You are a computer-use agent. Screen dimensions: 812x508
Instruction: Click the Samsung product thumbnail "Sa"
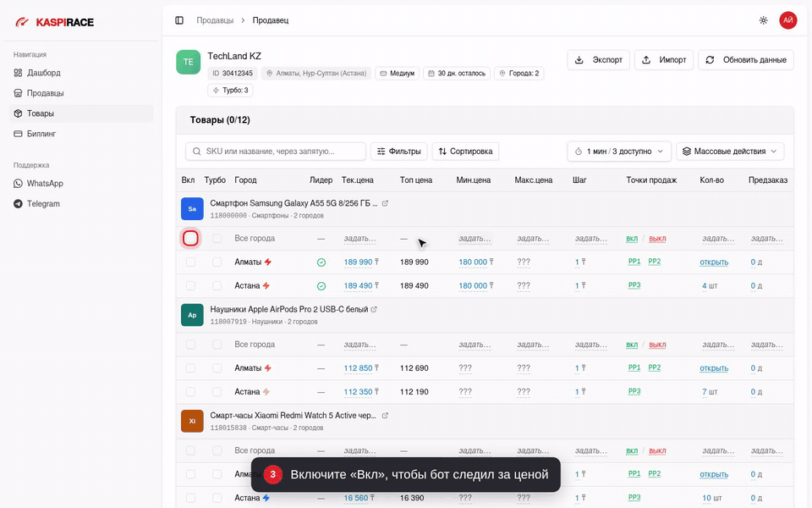[x=192, y=209]
